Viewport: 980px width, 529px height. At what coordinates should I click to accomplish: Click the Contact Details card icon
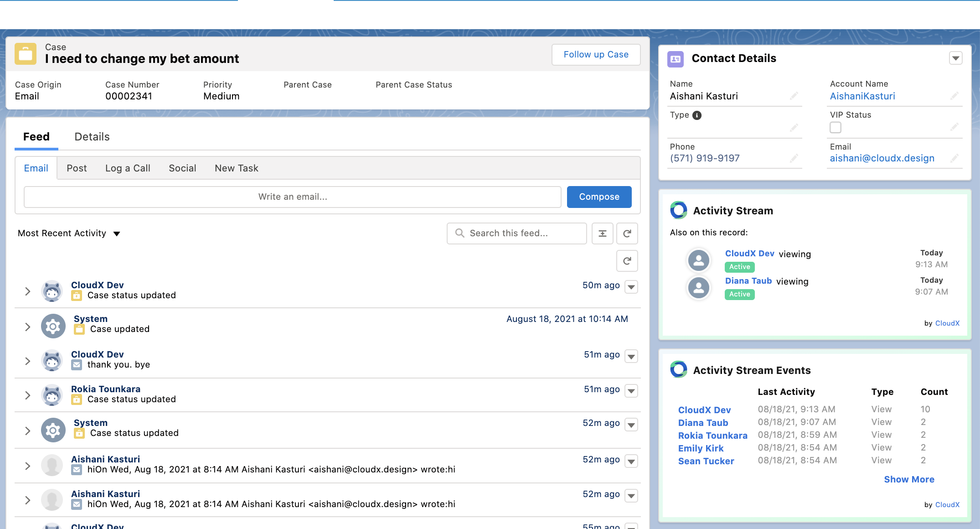click(x=675, y=59)
